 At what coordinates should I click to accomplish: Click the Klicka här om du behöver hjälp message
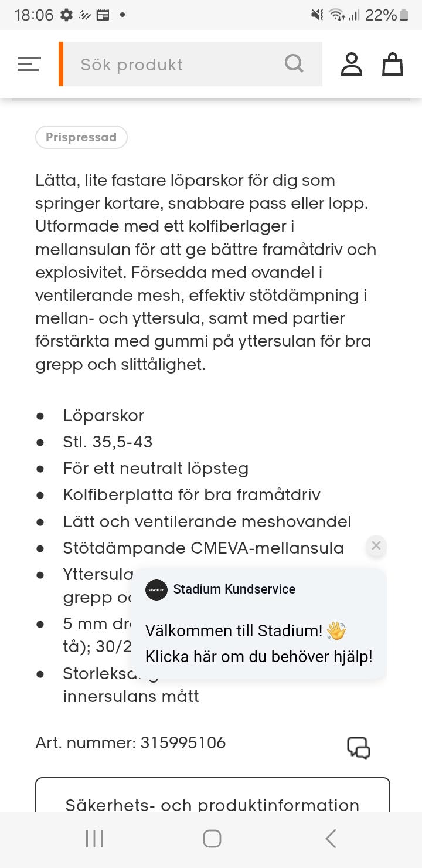tap(258, 656)
